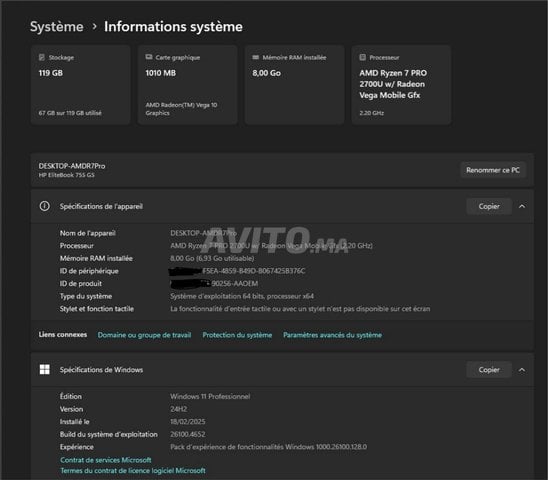Click the Mémoire RAM installée icon
The image size is (548, 480).
click(256, 57)
